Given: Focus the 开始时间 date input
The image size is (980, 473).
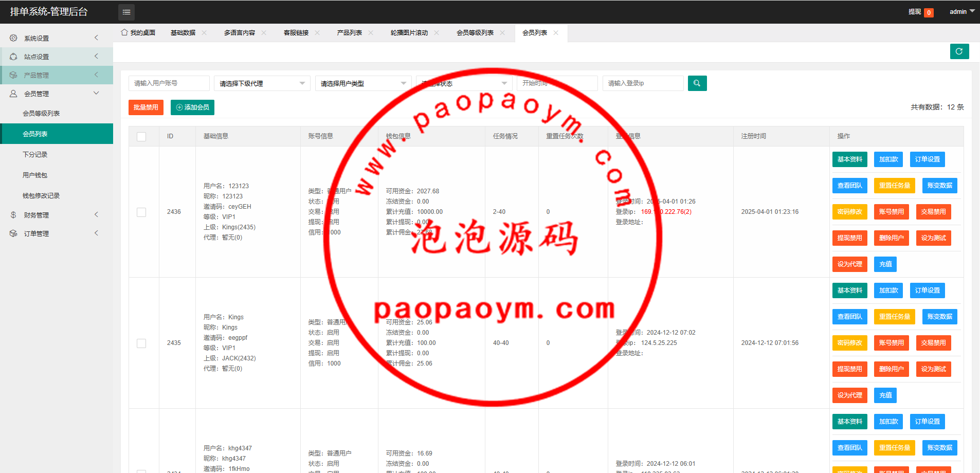Looking at the screenshot, I should tap(557, 83).
